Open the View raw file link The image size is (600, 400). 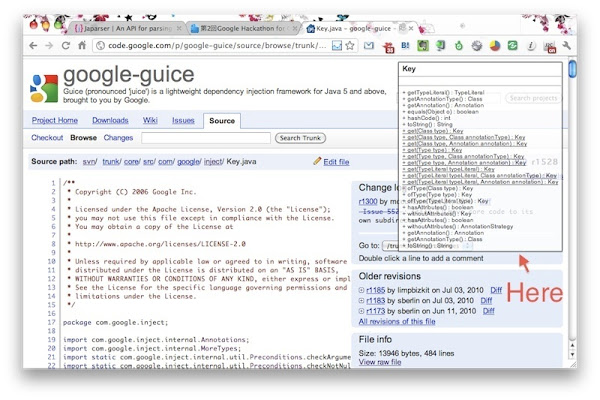380,362
